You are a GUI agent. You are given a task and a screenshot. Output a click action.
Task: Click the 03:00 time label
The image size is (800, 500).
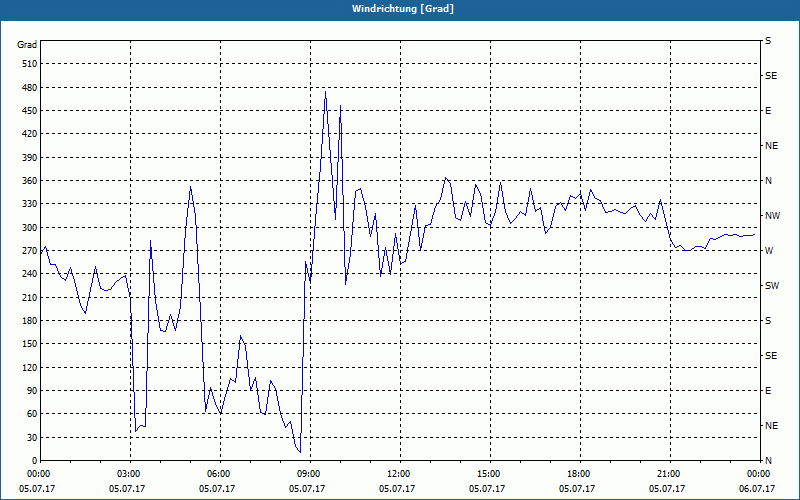(131, 474)
